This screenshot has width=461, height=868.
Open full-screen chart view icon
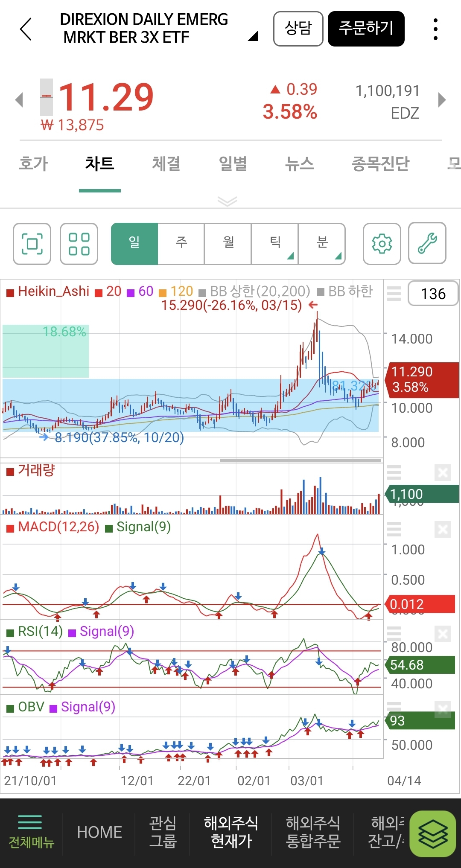tap(32, 244)
